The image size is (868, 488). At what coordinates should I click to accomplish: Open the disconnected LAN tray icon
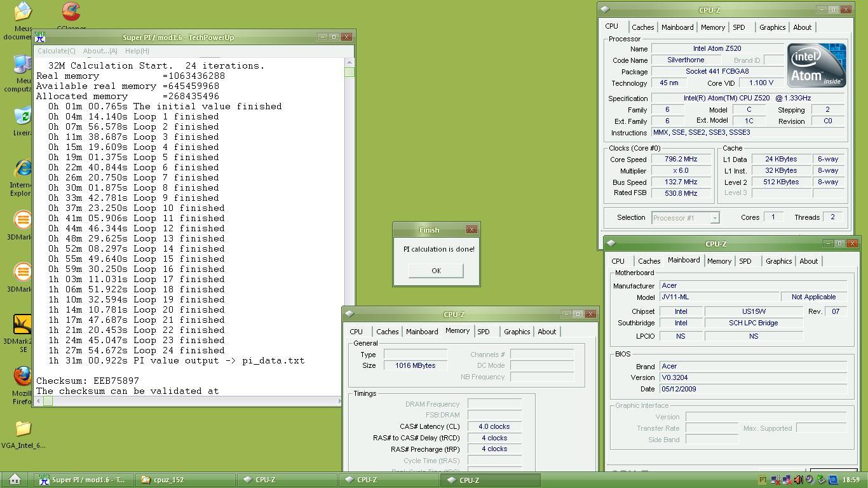point(787,480)
